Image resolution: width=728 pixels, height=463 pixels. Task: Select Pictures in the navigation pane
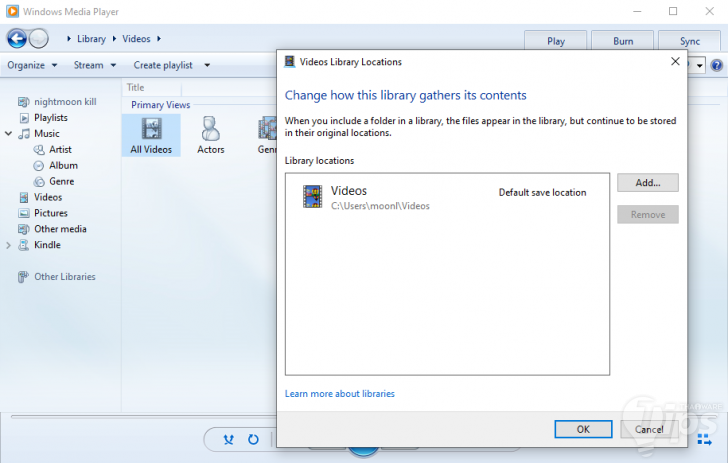(x=51, y=213)
